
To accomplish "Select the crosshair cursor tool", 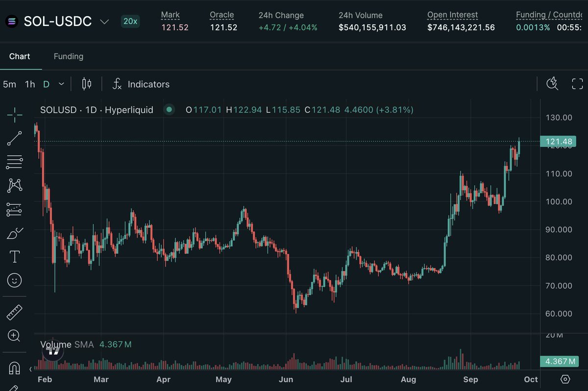I will 15,115.
